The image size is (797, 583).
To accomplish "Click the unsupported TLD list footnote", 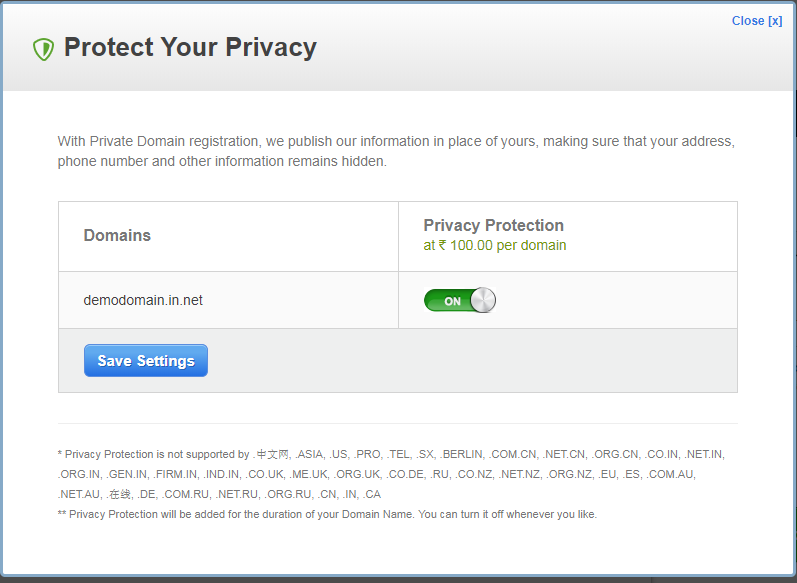I will [x=391, y=474].
